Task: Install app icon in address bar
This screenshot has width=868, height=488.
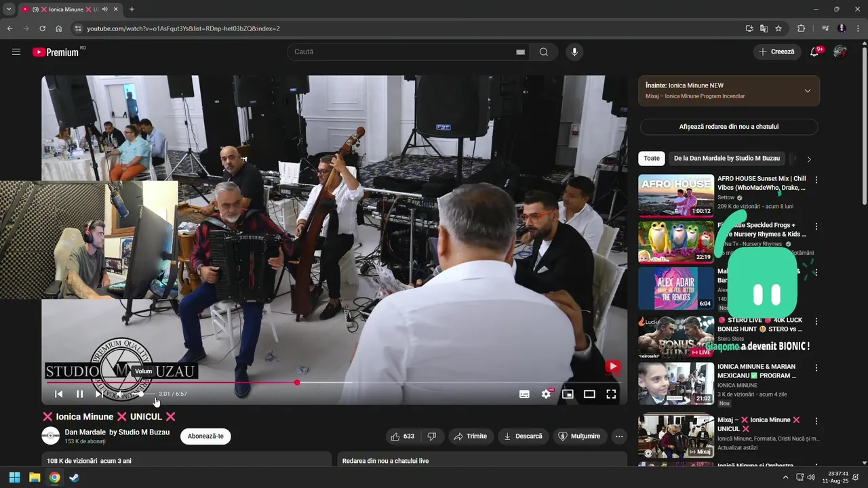Action: click(749, 28)
